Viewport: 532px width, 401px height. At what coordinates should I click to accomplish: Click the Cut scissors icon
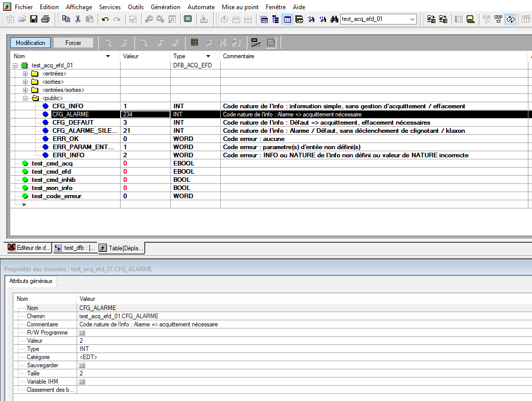click(78, 19)
